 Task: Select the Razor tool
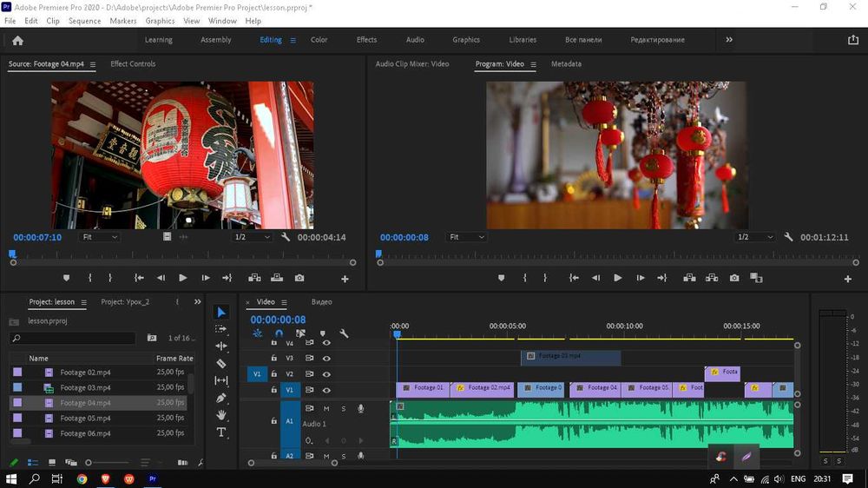(221, 364)
